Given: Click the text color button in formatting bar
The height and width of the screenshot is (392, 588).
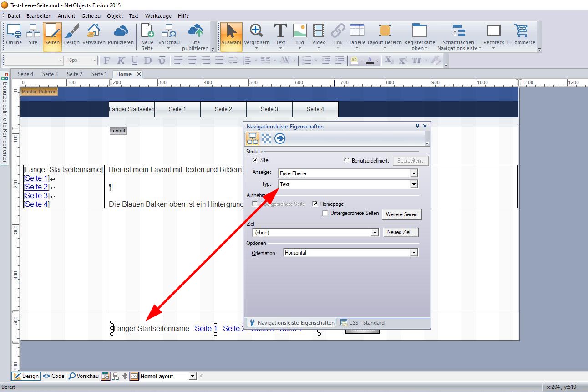Looking at the screenshot, I should pyautogui.click(x=370, y=60).
